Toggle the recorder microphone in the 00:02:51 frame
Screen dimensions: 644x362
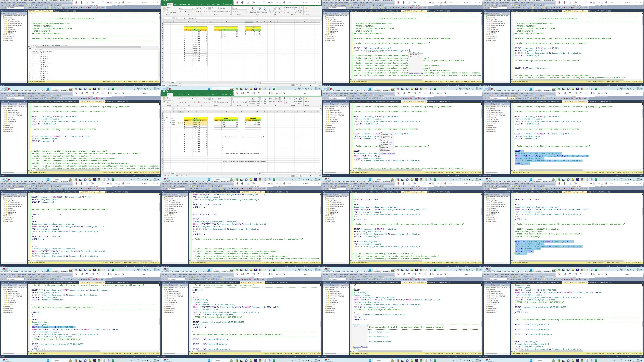[116, 2]
